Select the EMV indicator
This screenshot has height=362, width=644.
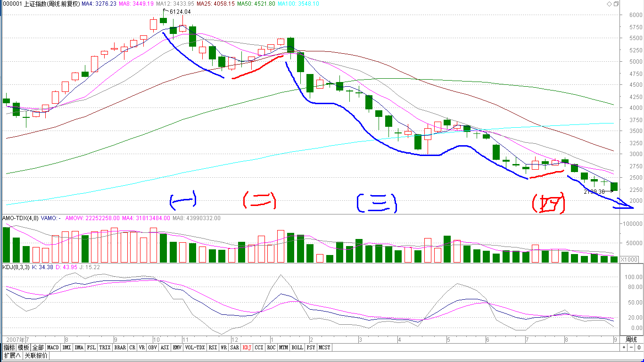pyautogui.click(x=177, y=347)
